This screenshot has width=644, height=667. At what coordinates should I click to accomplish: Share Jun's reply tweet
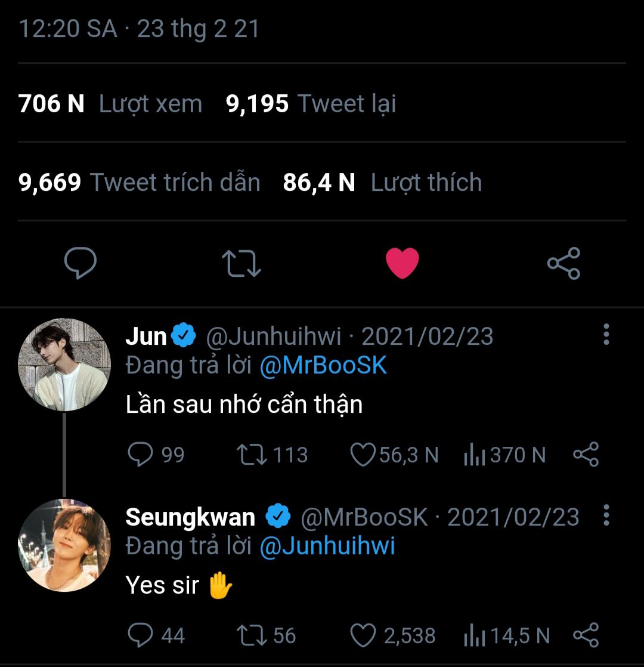point(586,455)
